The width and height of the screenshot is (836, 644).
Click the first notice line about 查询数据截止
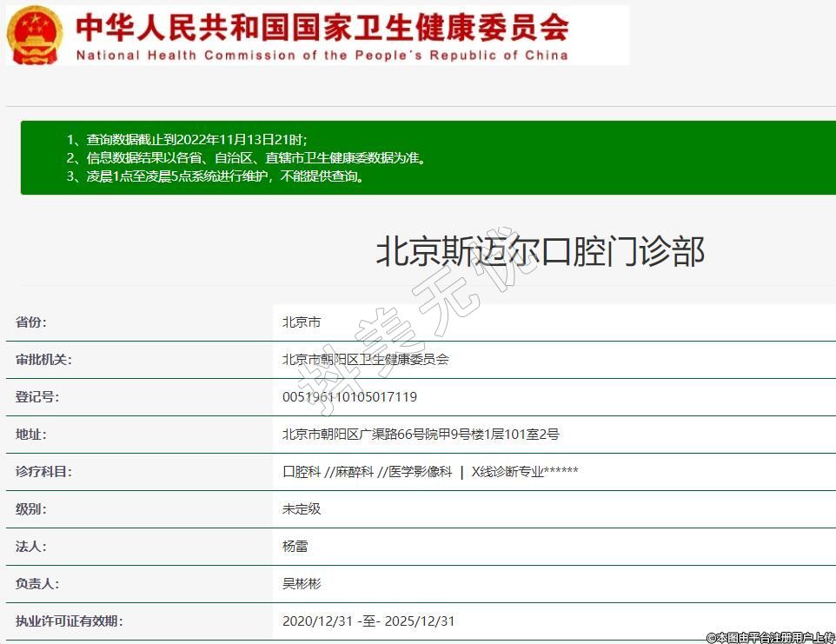point(187,140)
